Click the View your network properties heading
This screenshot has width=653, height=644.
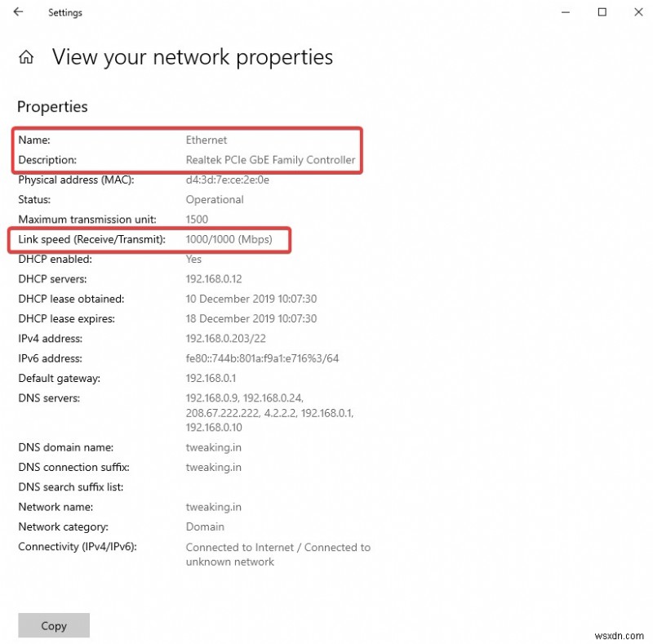[192, 56]
